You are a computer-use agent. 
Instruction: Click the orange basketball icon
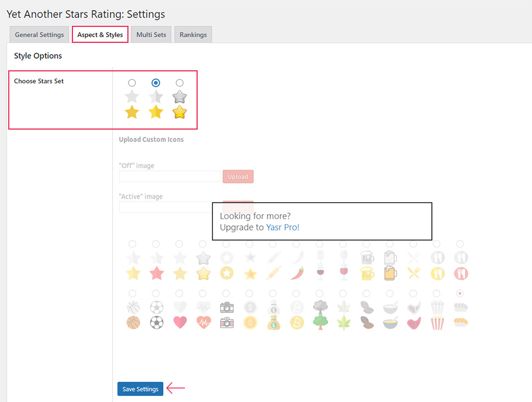point(133,322)
